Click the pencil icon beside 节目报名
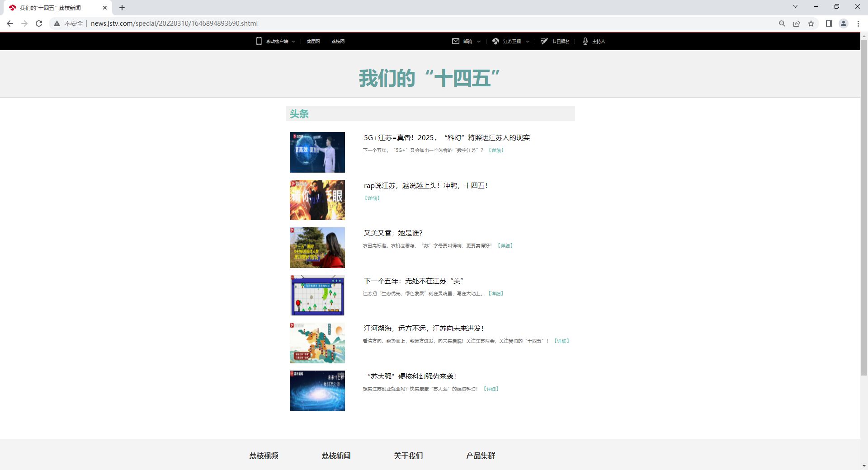Viewport: 868px width, 470px height. coord(544,41)
